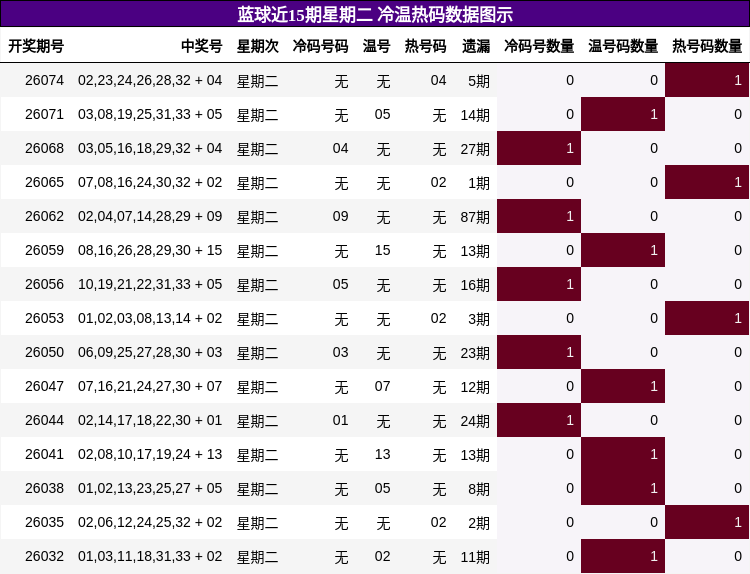Select the 冷码号码 column header
The image size is (750, 574).
click(x=320, y=46)
